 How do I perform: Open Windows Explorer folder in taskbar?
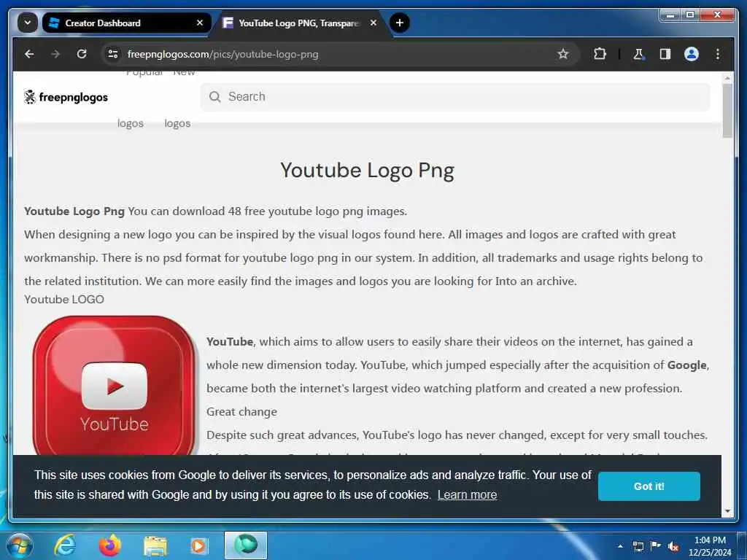155,545
